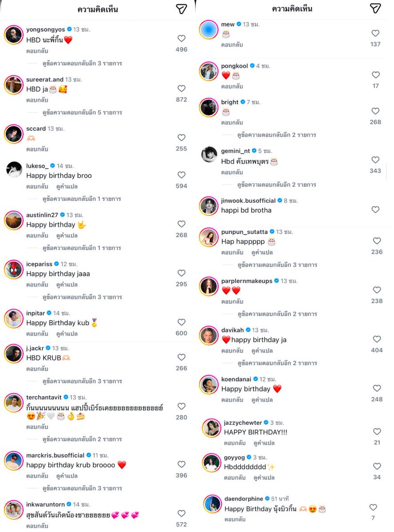Tap heart on sureerat.and's comment

[x=181, y=89]
